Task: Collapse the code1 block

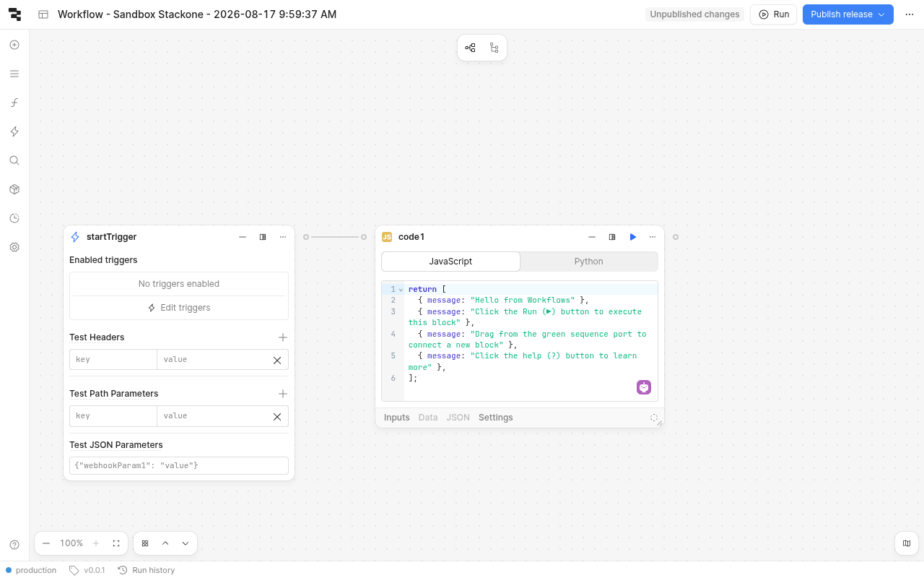Action: [592, 237]
